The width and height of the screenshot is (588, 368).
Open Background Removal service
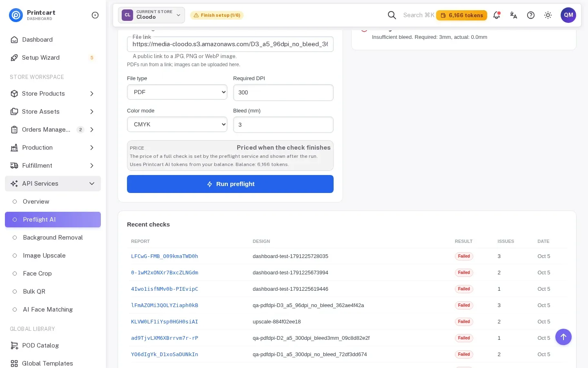[53, 238]
